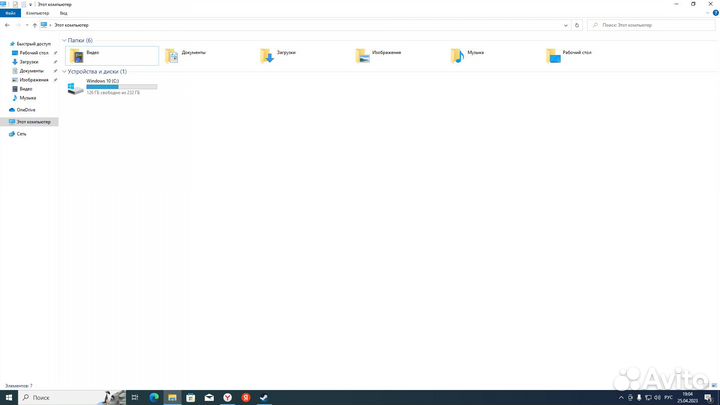Open recent locations dropdown near navigation arrows
The width and height of the screenshot is (720, 405).
click(x=27, y=25)
